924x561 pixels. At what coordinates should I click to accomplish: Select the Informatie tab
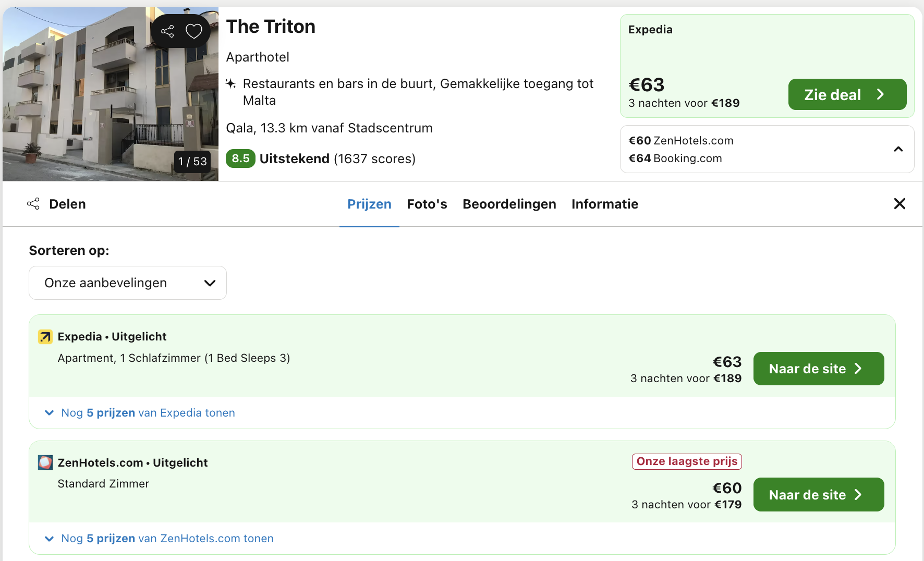(x=605, y=204)
